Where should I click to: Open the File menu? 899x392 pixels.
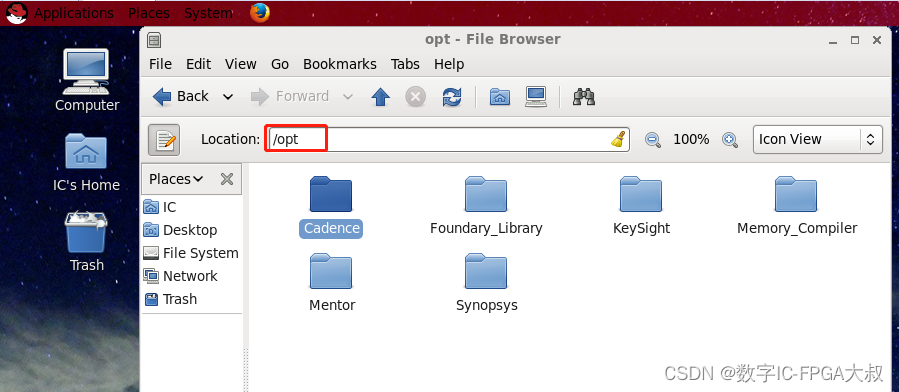coord(160,64)
